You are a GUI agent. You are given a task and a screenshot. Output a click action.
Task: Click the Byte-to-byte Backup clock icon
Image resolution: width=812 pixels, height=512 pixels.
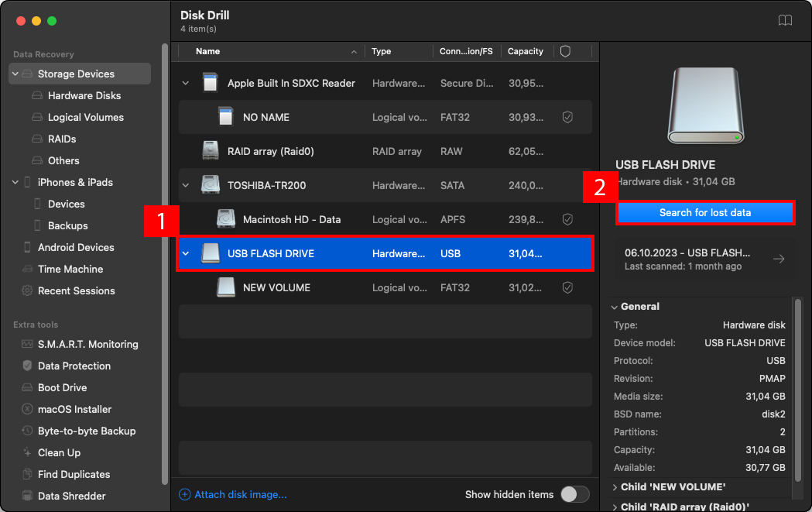click(27, 431)
